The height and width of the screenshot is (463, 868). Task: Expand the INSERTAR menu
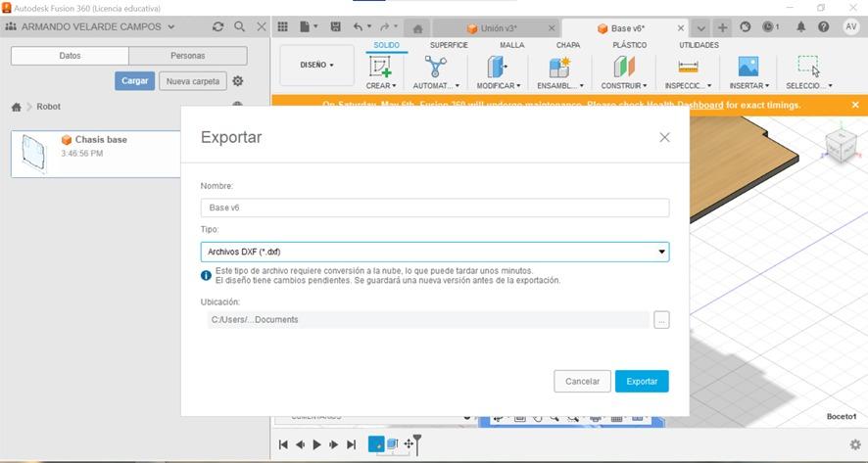pos(749,86)
